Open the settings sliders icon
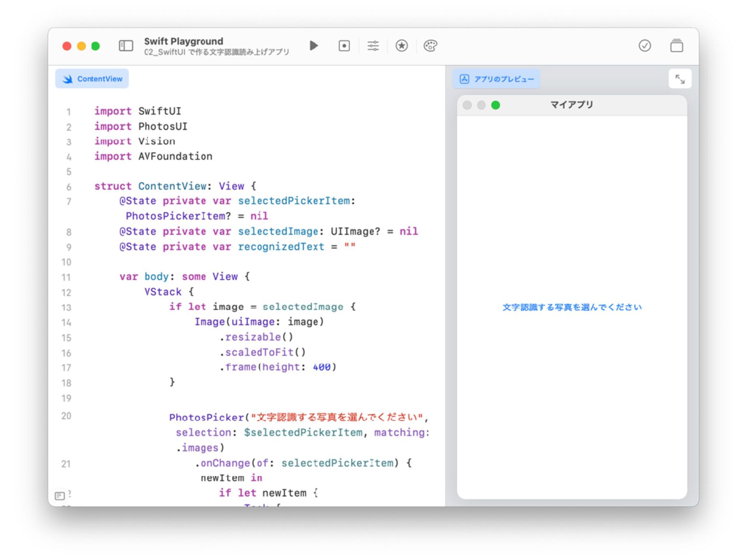The width and height of the screenshot is (747, 560). tap(373, 46)
